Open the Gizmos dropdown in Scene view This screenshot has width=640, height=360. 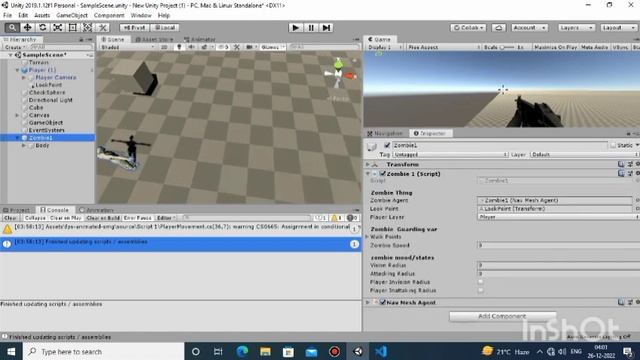click(x=272, y=47)
